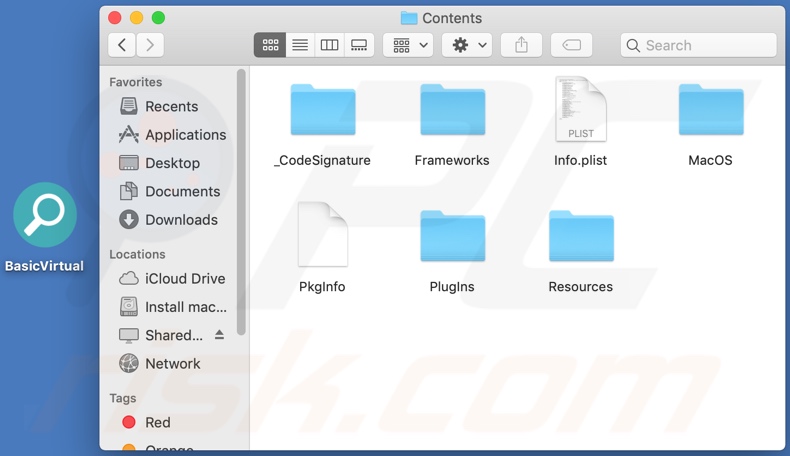Open the Resources folder
This screenshot has width=790, height=456.
click(x=581, y=237)
